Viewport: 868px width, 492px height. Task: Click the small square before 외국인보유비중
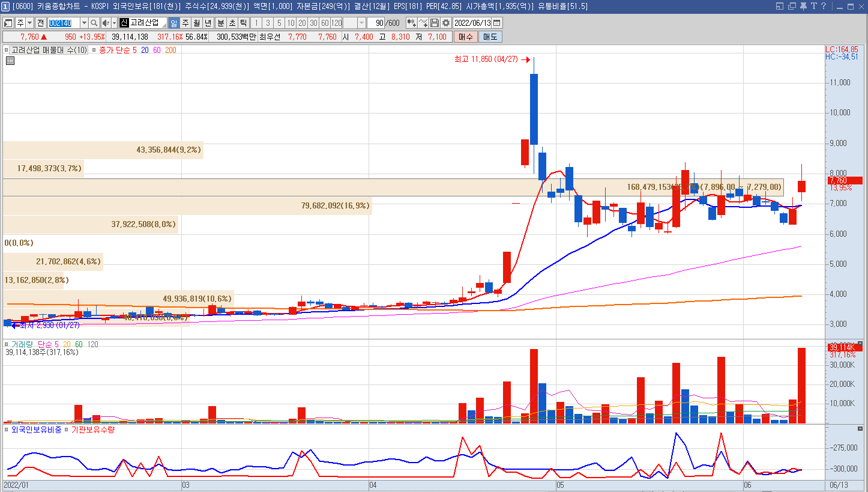7,430
